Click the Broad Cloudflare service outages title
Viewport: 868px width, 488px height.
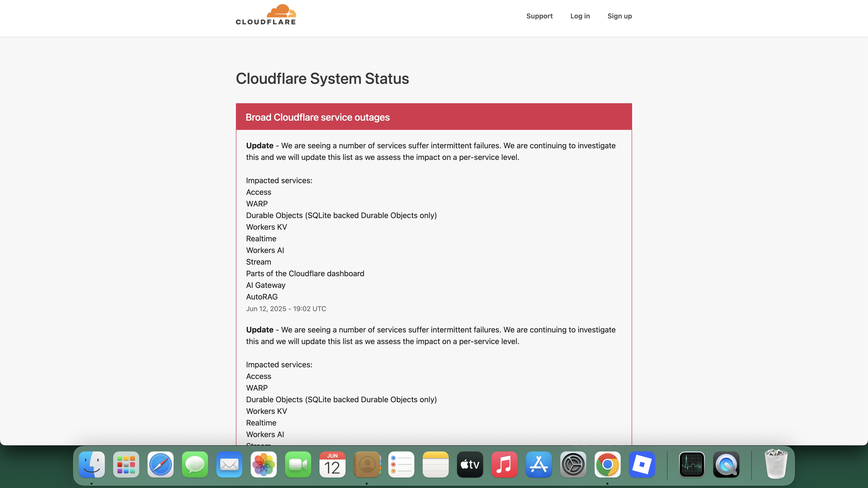click(x=318, y=117)
